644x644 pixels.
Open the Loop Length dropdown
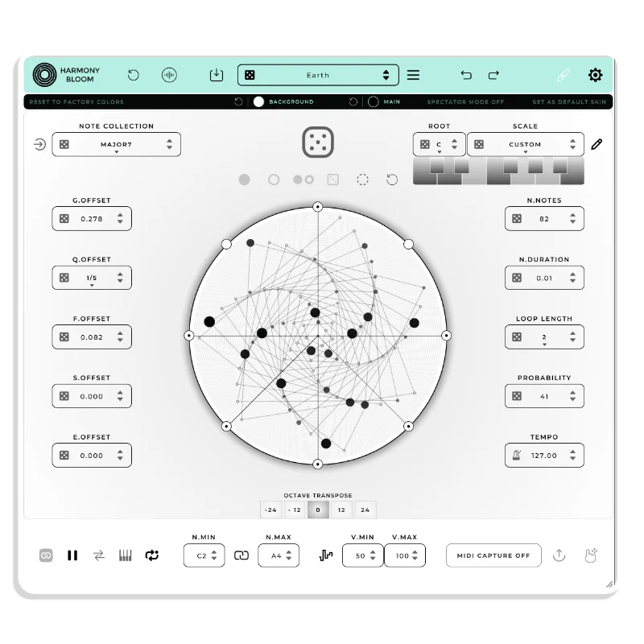point(544,337)
